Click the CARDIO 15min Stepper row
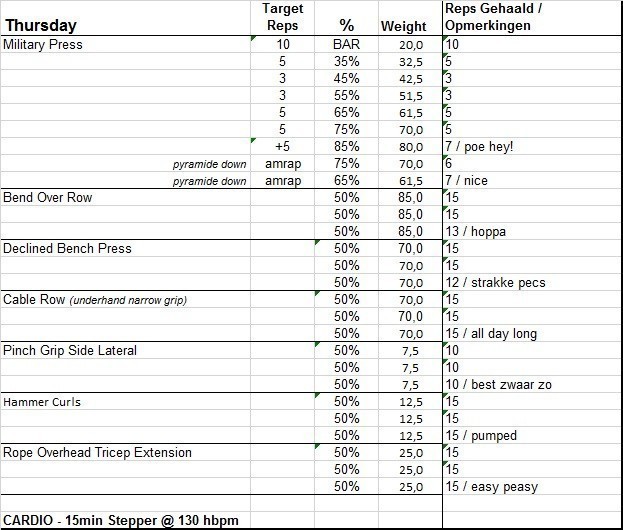623x530 pixels. click(x=120, y=520)
